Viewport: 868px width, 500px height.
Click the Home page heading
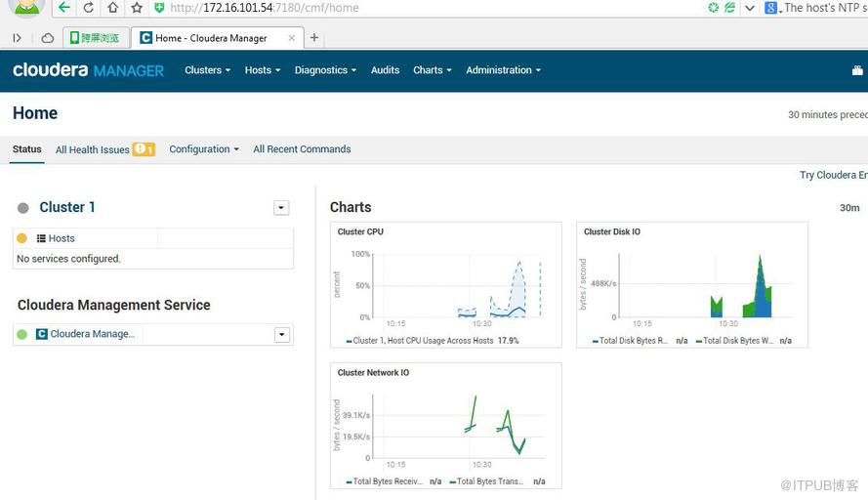(35, 113)
